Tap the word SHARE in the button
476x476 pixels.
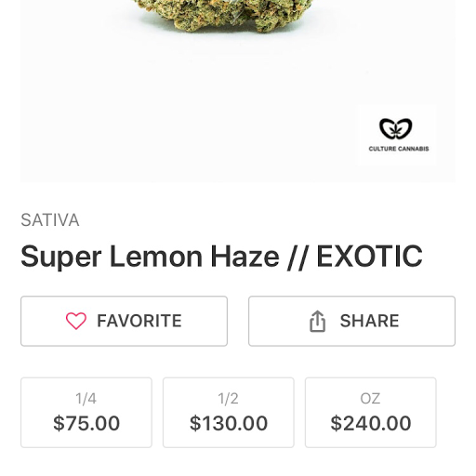pos(369,321)
